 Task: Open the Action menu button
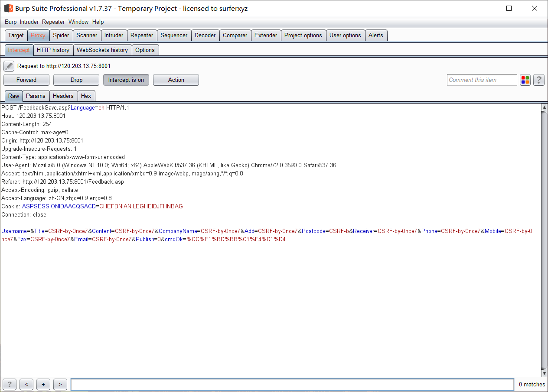point(176,80)
